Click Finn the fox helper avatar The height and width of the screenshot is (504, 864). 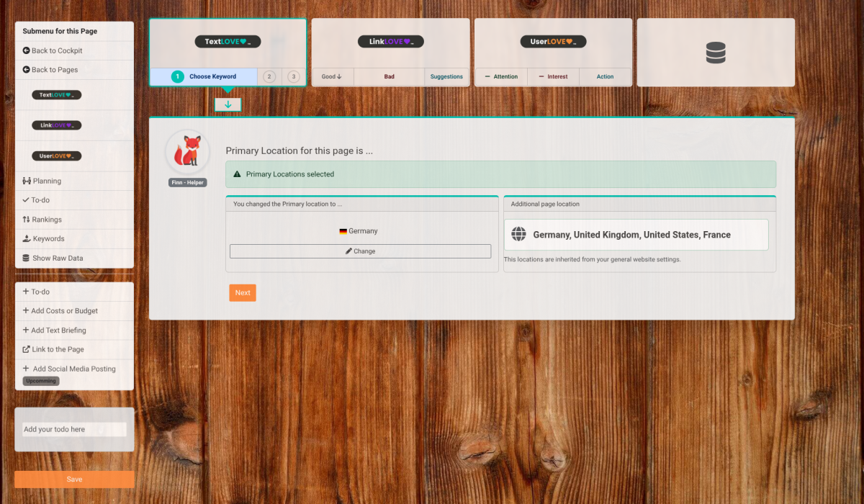[187, 152]
